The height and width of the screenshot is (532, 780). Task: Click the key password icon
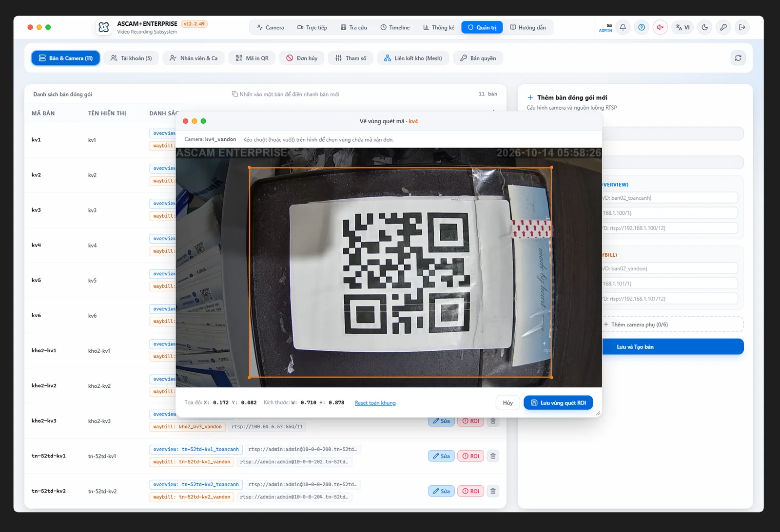point(723,27)
